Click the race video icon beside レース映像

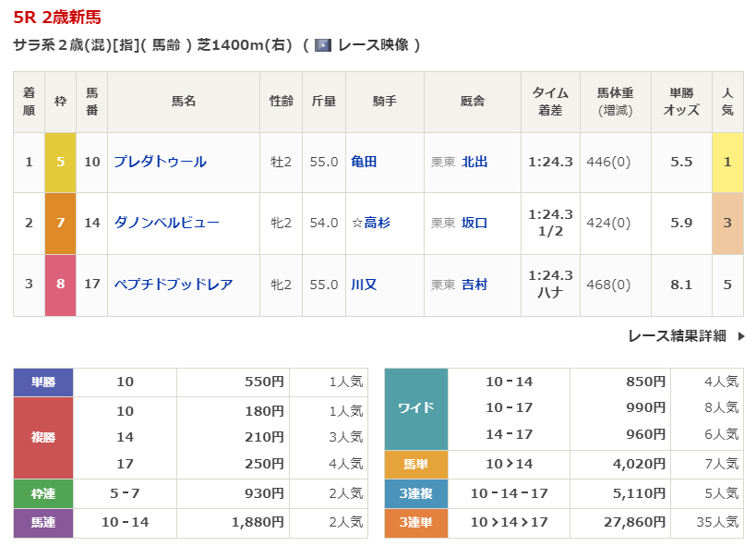tap(323, 44)
